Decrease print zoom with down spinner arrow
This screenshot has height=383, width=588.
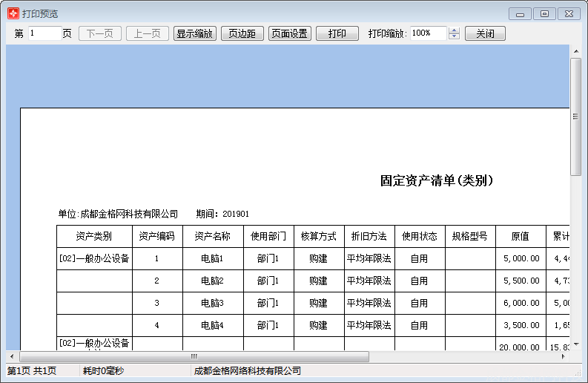tap(455, 37)
